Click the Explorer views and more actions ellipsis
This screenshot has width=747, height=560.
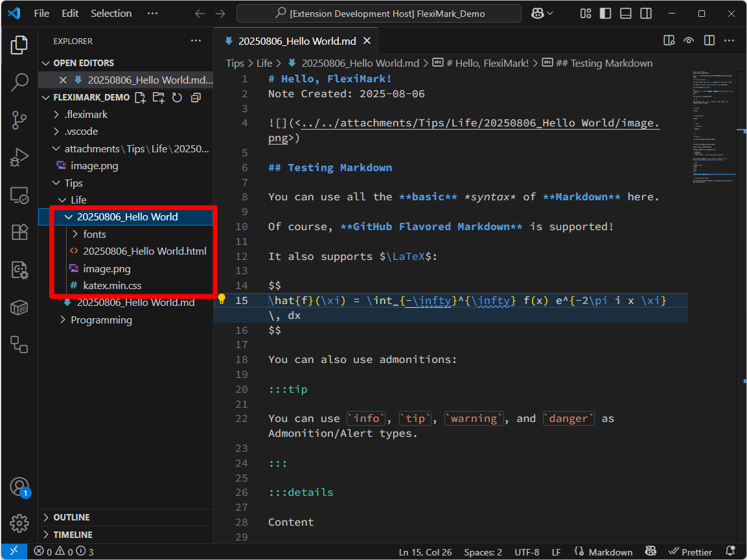(x=196, y=41)
